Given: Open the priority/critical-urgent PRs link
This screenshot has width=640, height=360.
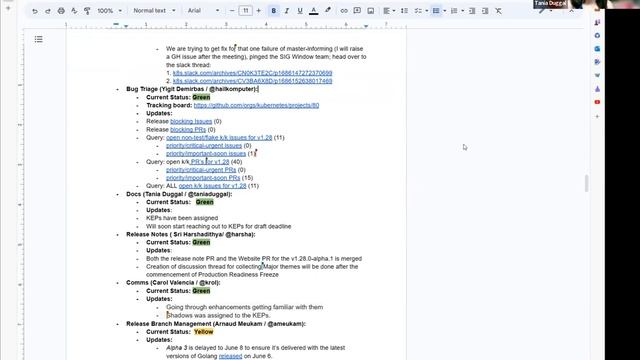Looking at the screenshot, I should click(201, 170).
